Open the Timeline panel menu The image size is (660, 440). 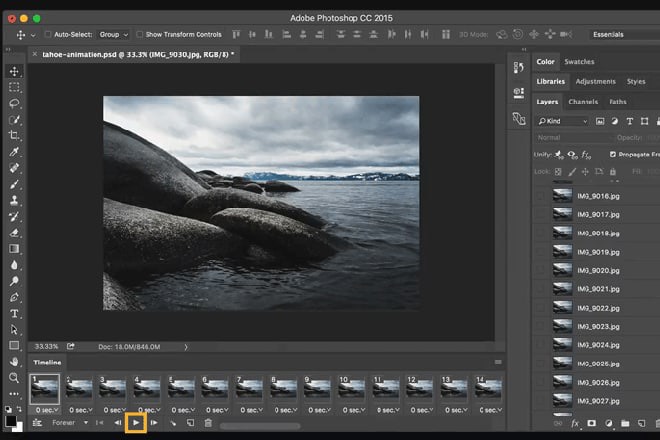[498, 362]
